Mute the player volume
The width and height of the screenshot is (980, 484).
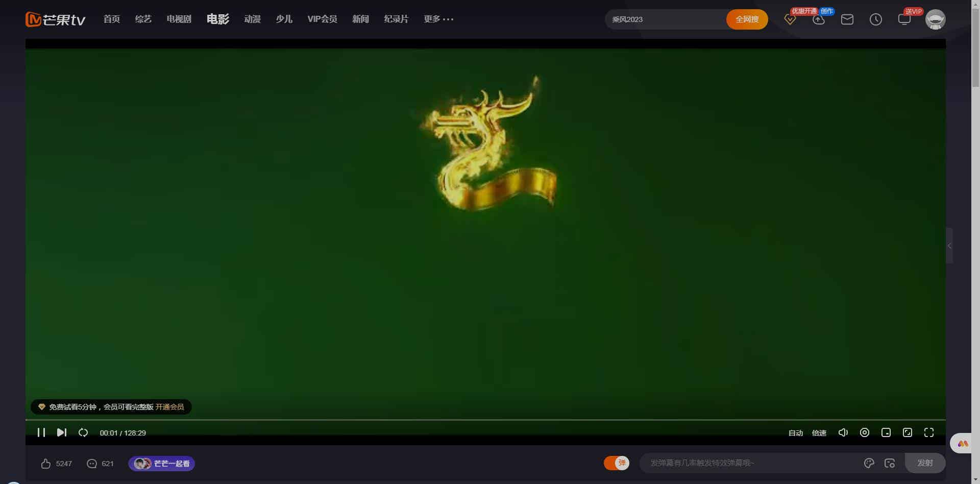click(x=843, y=432)
